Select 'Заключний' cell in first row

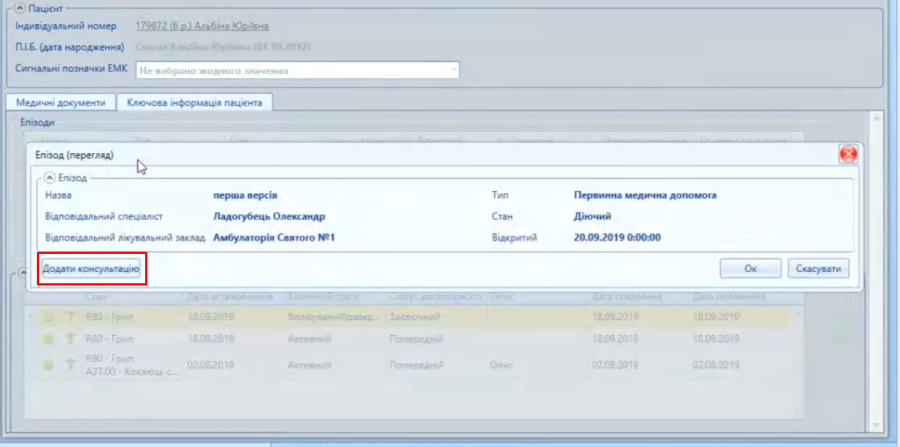click(x=414, y=317)
